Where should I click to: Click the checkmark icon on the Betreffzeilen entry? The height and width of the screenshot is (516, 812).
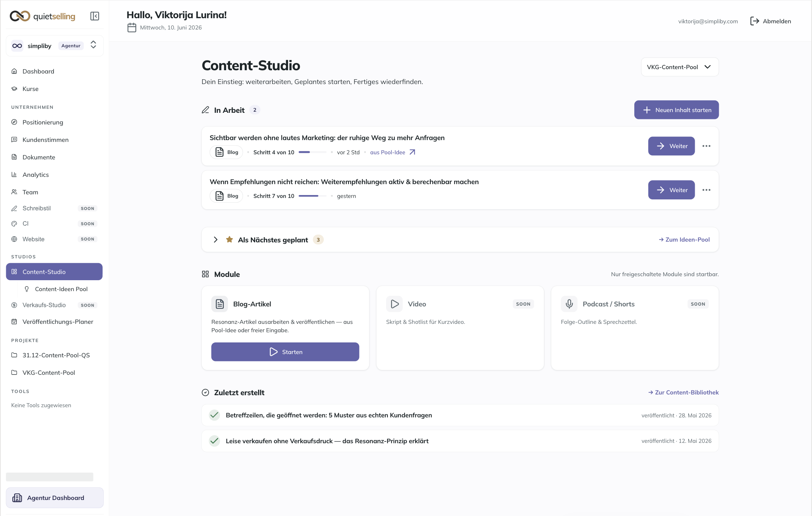(x=214, y=415)
